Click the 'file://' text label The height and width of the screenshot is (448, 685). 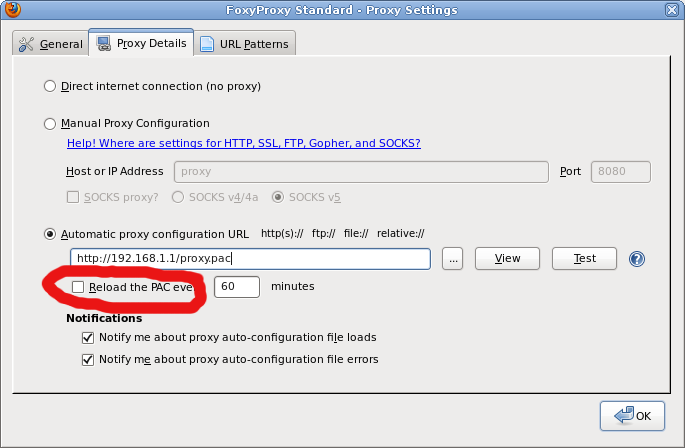[x=356, y=233]
